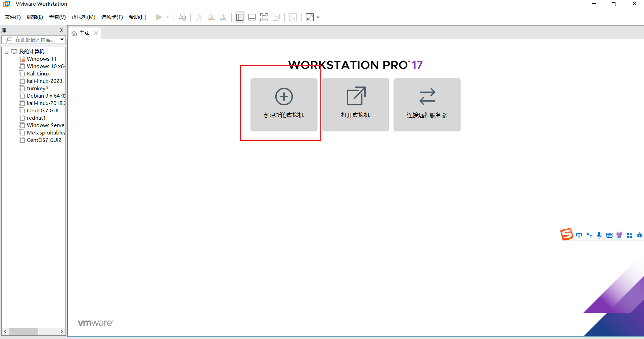Viewport: 644px width, 339px height.
Task: Switch to 主页 home tab
Action: click(x=85, y=33)
